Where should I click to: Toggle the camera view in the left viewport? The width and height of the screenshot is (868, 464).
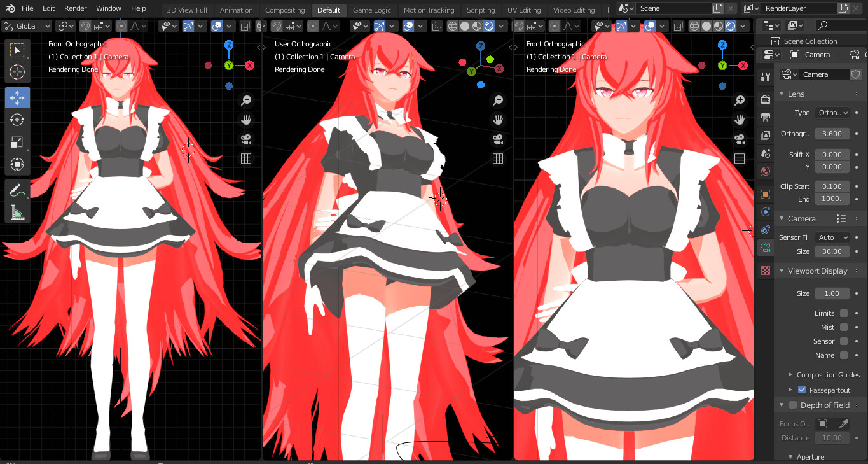pos(245,139)
